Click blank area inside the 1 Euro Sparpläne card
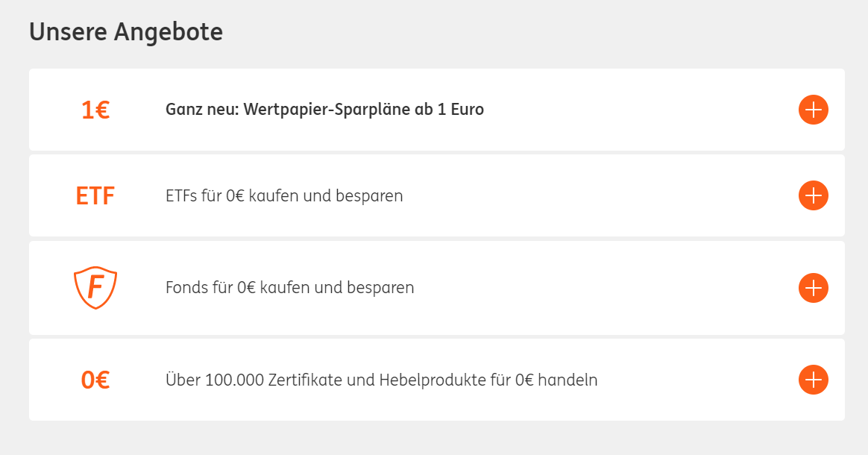Image resolution: width=868 pixels, height=455 pixels. point(641,110)
